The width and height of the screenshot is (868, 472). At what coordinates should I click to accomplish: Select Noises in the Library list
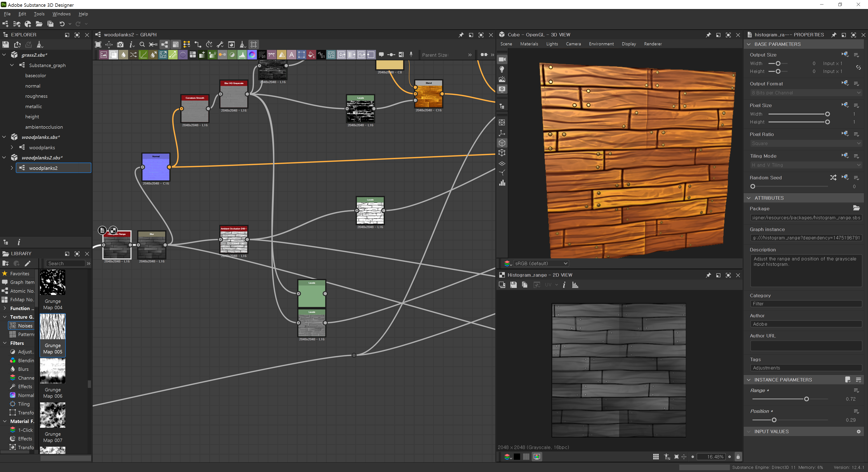point(25,326)
